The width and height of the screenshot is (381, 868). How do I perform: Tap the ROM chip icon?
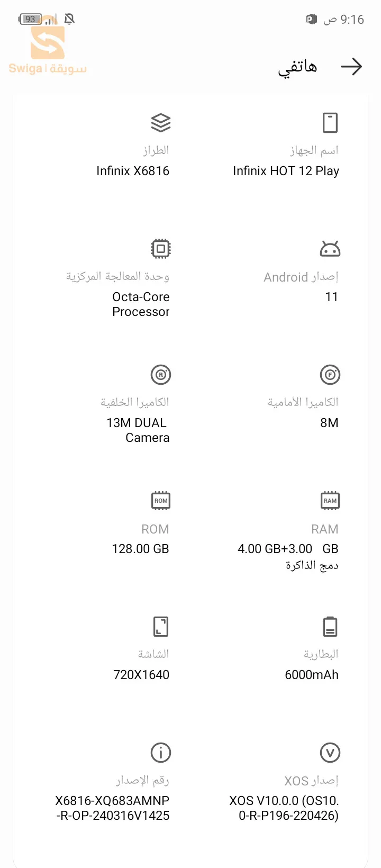point(161,501)
